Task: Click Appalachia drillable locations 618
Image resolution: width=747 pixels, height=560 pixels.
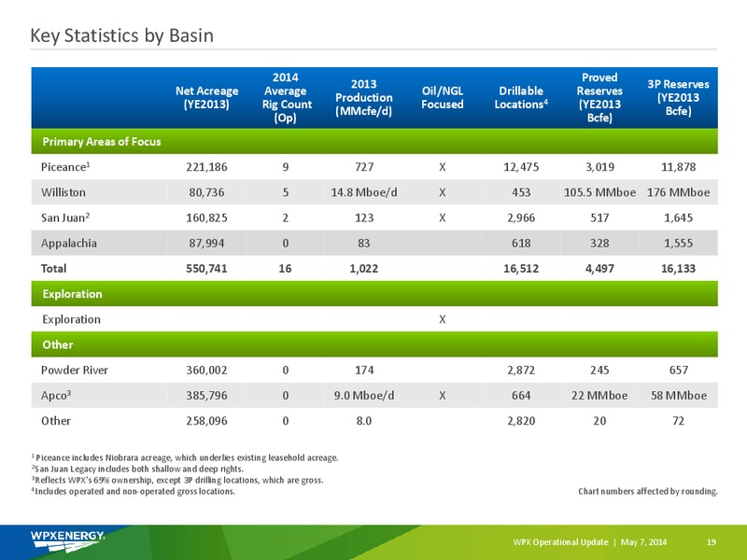Action: pyautogui.click(x=521, y=244)
